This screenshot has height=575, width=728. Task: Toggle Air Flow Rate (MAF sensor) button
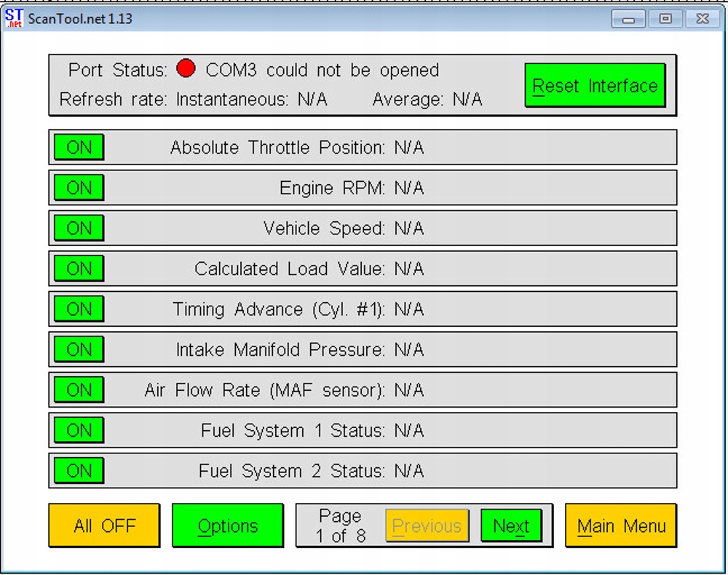79,390
